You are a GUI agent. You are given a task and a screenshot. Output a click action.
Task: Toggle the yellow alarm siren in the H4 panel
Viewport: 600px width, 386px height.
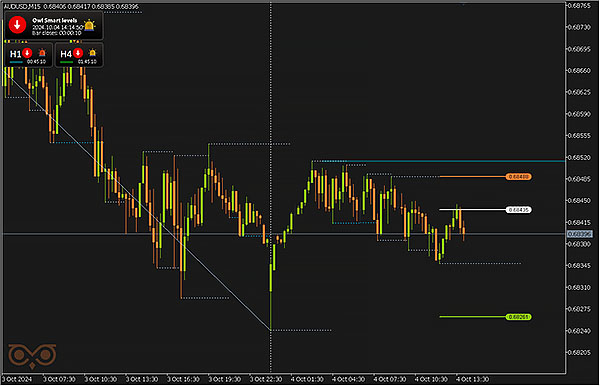click(x=93, y=53)
